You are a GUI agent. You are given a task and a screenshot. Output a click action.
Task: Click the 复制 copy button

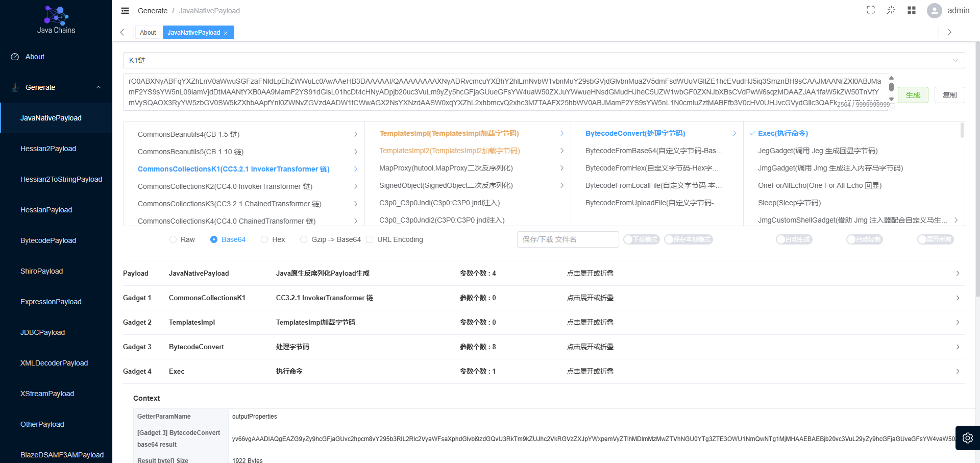[949, 95]
